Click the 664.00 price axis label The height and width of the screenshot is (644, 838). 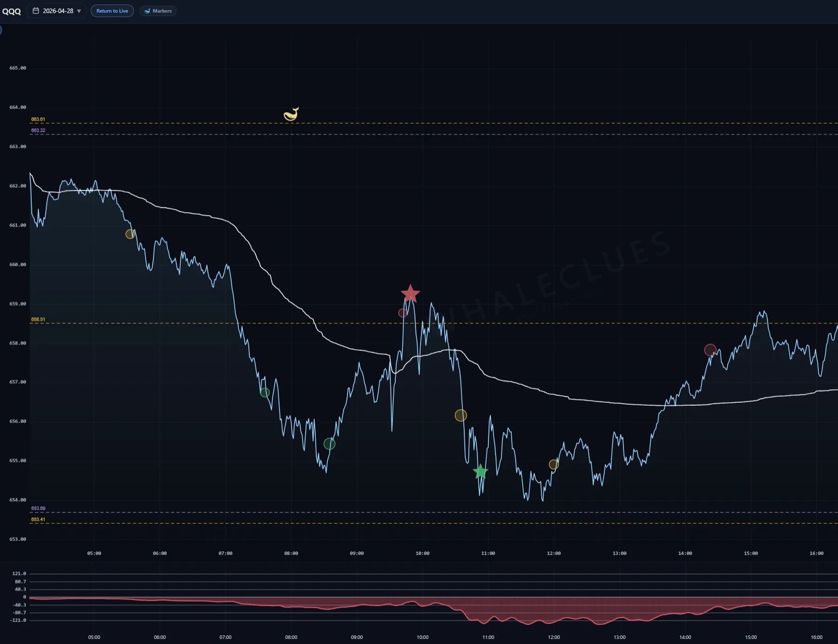tap(18, 107)
